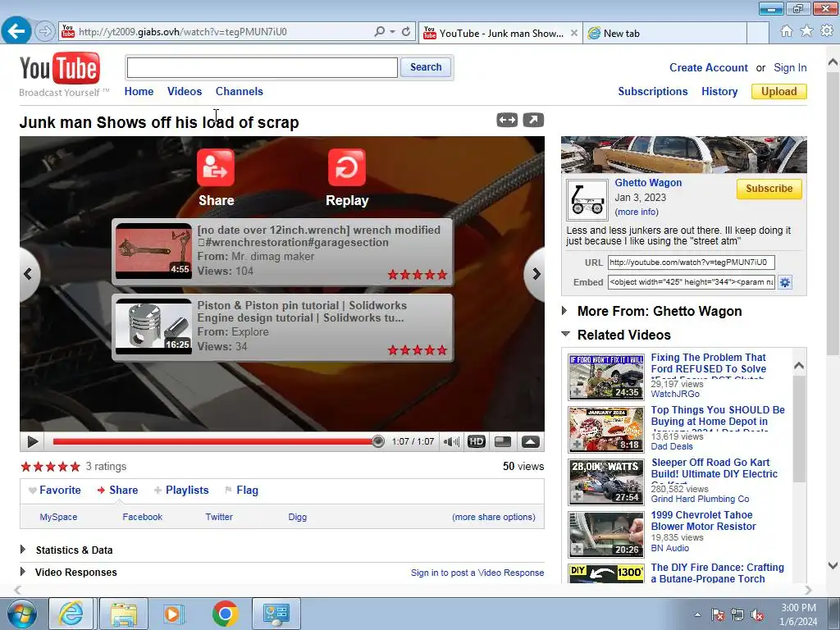Launch Windows Media Player from the taskbar

coord(173,614)
